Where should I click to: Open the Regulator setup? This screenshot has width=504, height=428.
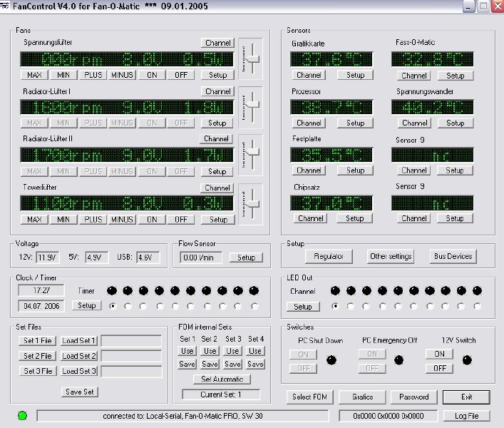(329, 256)
